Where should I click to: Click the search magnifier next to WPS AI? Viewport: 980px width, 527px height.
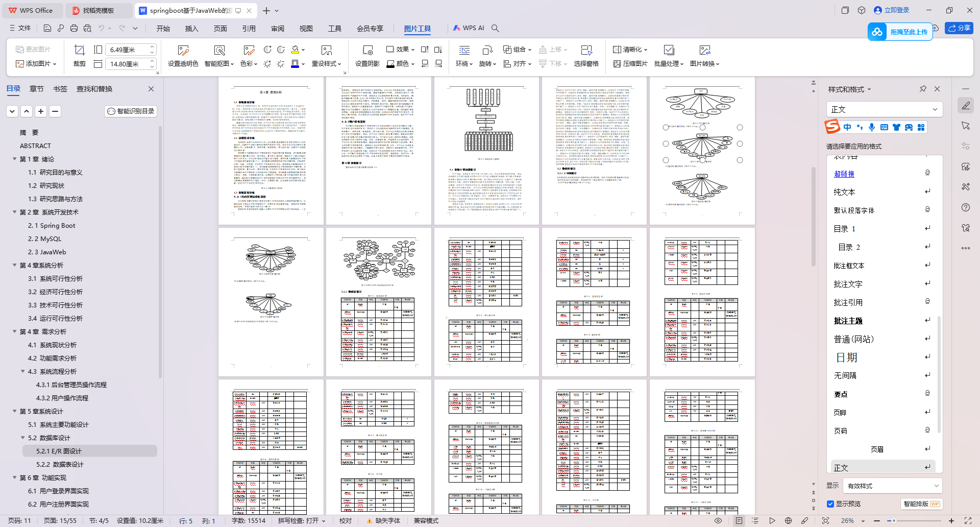pyautogui.click(x=495, y=28)
